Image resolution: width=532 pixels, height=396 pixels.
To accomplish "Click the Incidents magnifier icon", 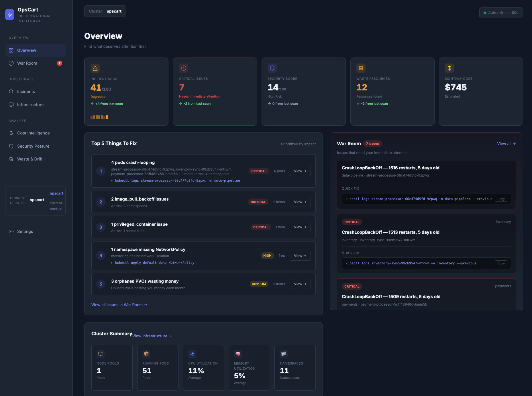I will pos(11,92).
